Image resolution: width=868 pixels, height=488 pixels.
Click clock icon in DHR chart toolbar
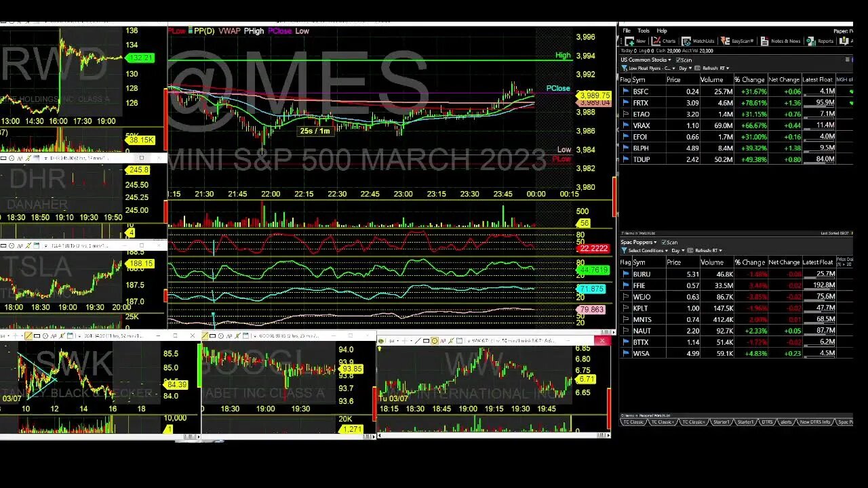(x=12, y=158)
